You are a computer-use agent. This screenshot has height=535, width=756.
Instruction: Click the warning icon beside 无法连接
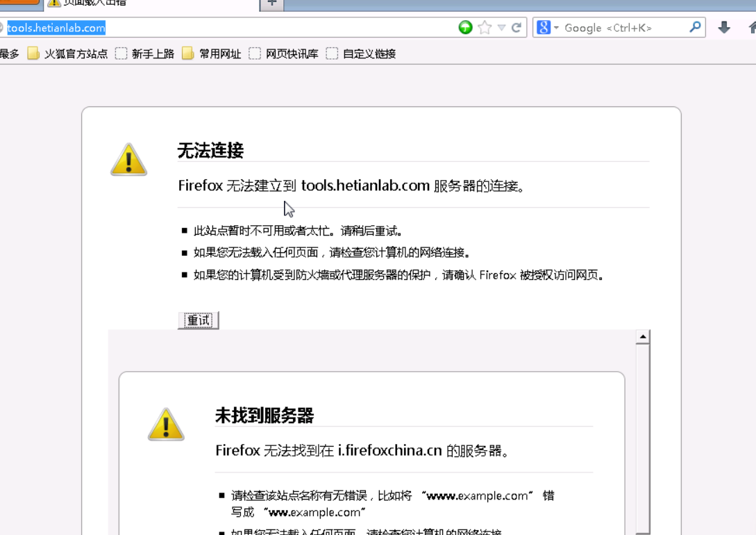tap(128, 160)
